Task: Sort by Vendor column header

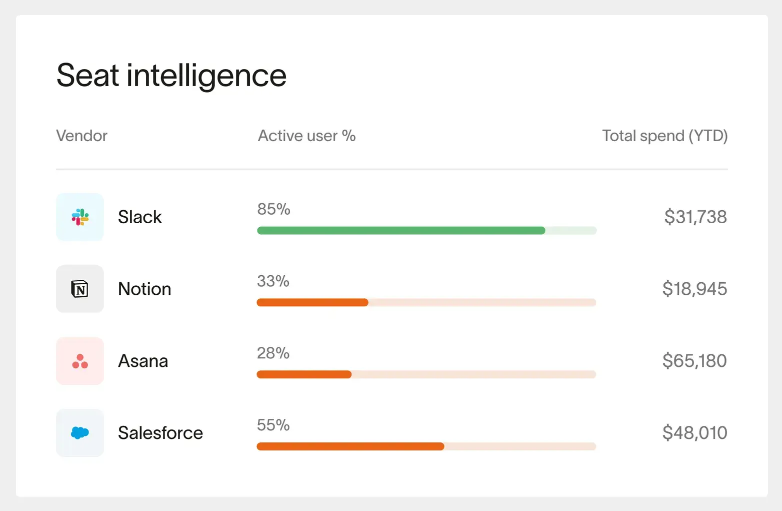Action: (x=82, y=136)
